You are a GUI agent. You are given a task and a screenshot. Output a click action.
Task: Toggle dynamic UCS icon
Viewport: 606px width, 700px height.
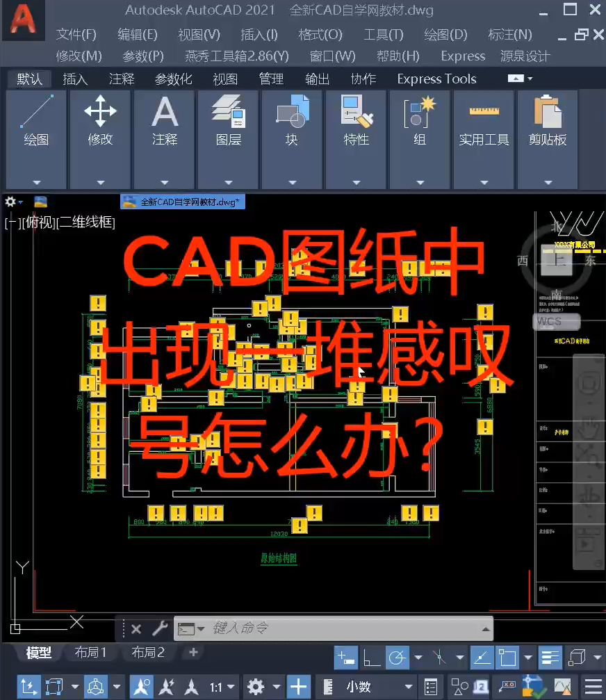[28, 687]
